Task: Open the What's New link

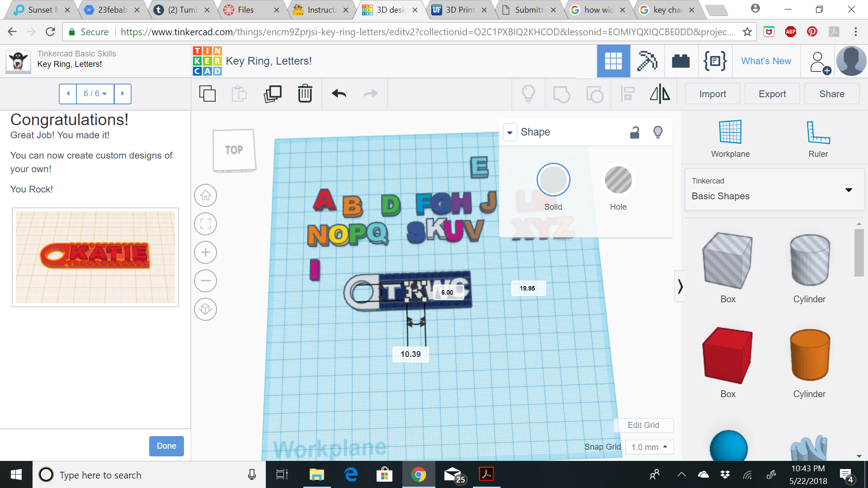Action: tap(766, 61)
